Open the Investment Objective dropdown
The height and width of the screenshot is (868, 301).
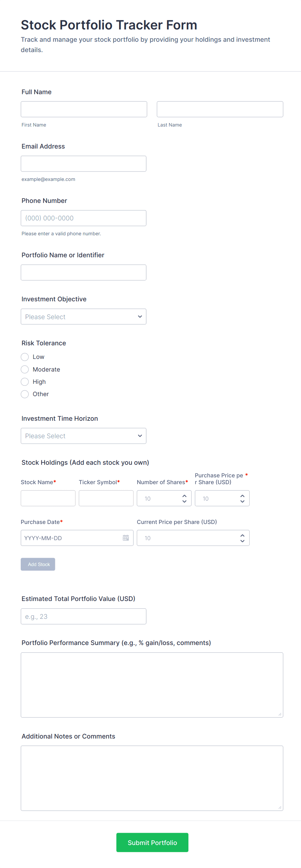point(83,317)
